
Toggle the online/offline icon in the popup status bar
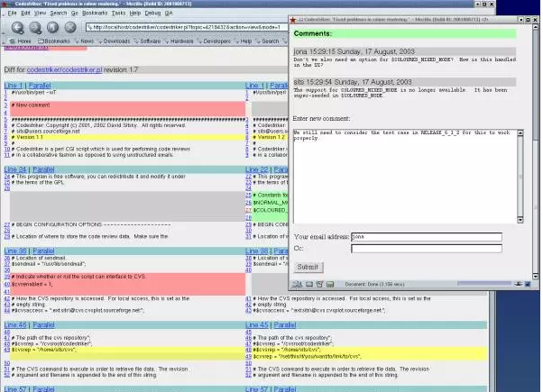coord(518,284)
